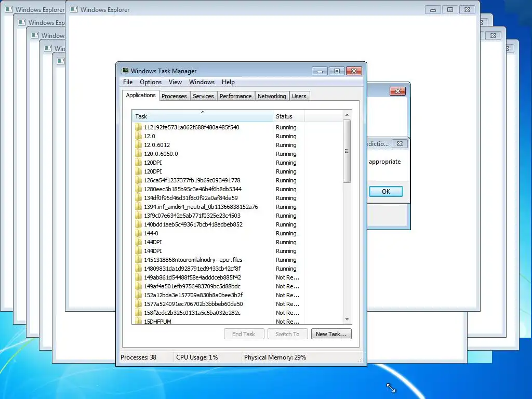Select task 15DHFPUM by its name
The image size is (532, 399).
point(157,321)
